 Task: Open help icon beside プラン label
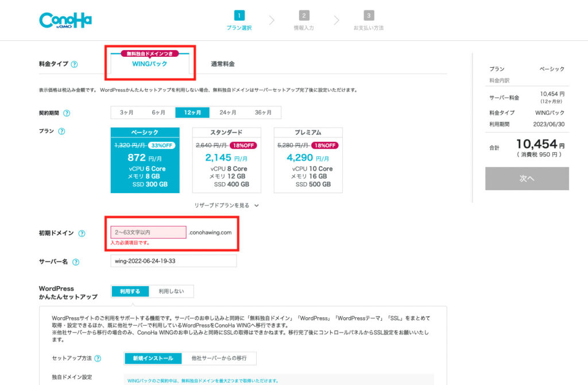click(x=61, y=131)
